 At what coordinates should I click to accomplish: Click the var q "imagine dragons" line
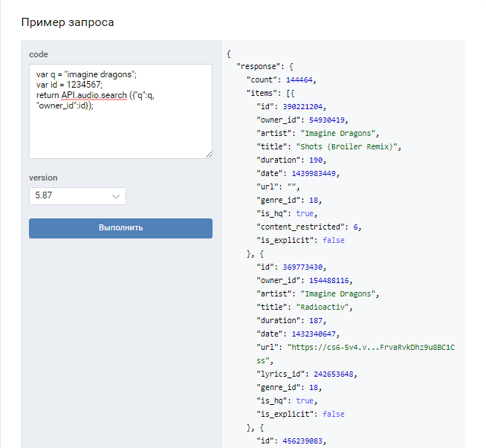point(86,74)
